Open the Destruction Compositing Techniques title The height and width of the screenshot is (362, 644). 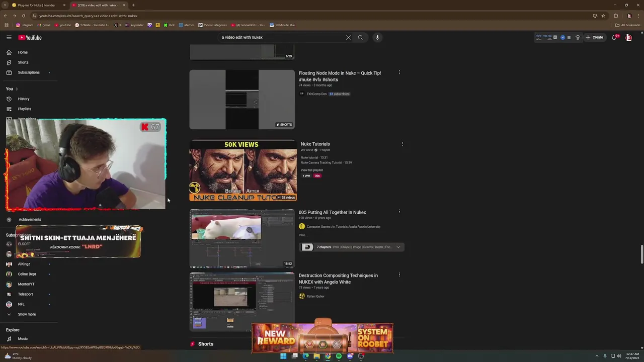pyautogui.click(x=338, y=279)
